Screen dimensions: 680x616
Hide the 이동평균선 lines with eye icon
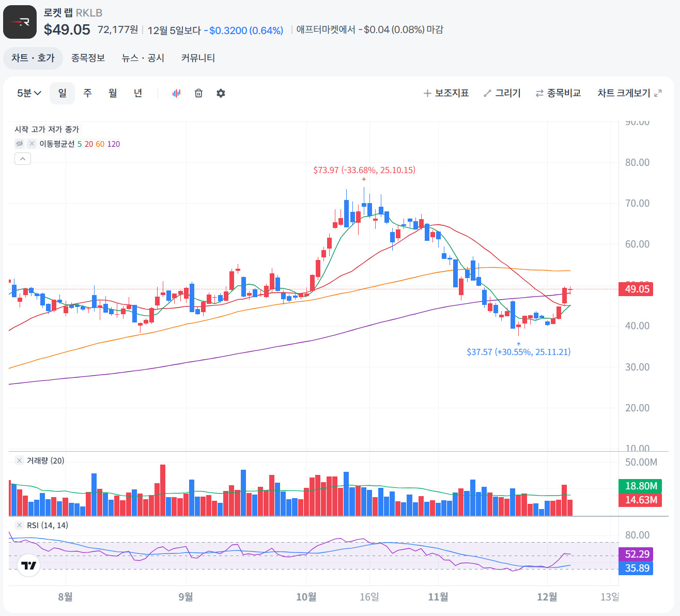click(19, 144)
